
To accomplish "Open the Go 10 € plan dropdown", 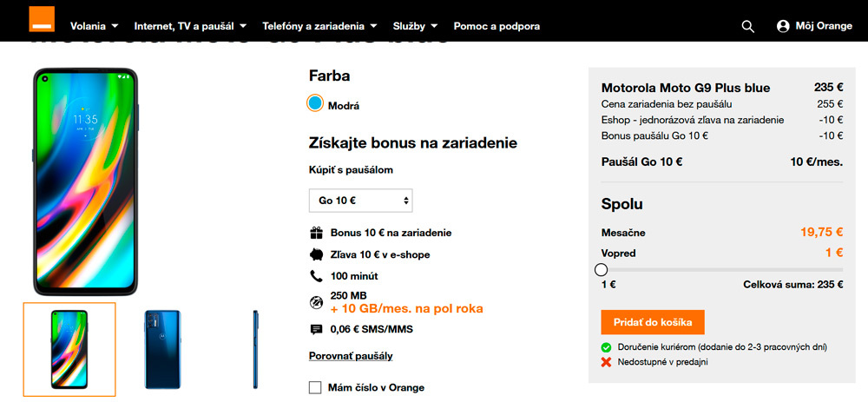I will (361, 201).
